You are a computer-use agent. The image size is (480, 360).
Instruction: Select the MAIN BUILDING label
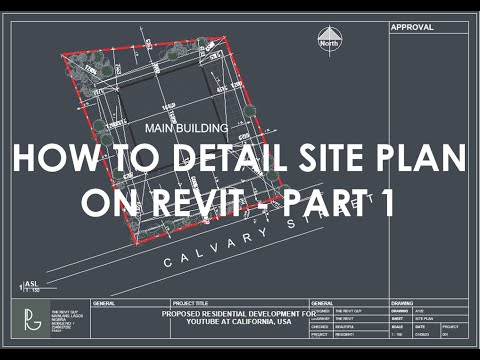point(187,128)
